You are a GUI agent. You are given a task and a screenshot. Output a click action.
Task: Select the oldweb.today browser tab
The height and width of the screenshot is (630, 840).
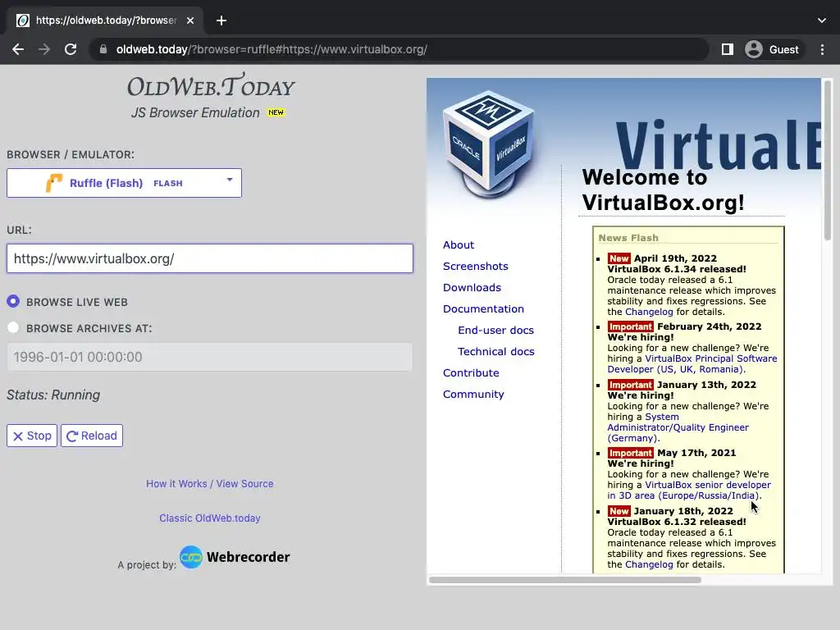tap(105, 21)
